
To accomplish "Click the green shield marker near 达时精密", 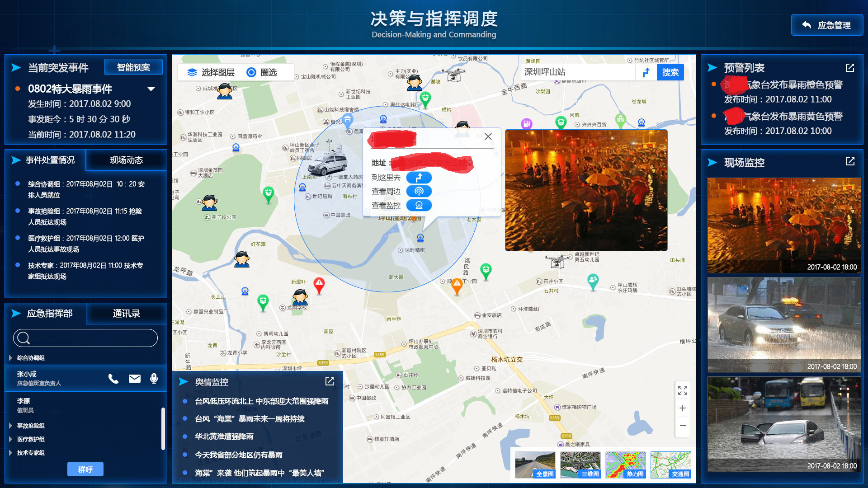I will coord(486,272).
